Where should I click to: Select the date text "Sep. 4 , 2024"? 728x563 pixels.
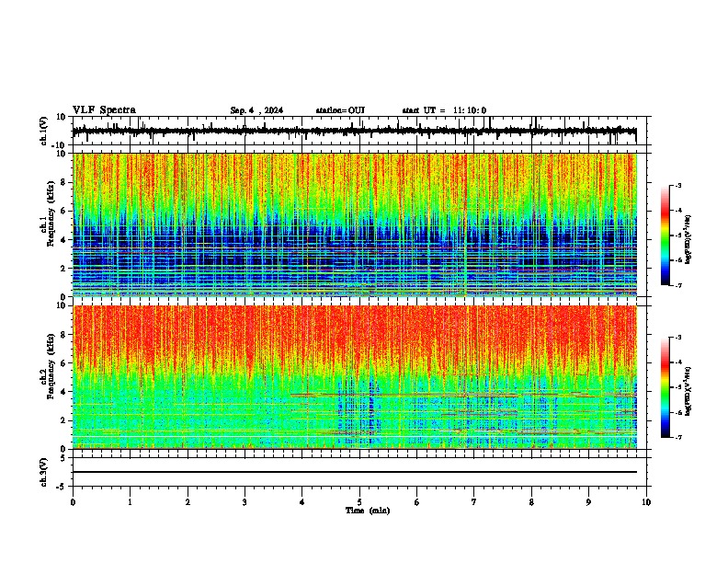tap(256, 110)
